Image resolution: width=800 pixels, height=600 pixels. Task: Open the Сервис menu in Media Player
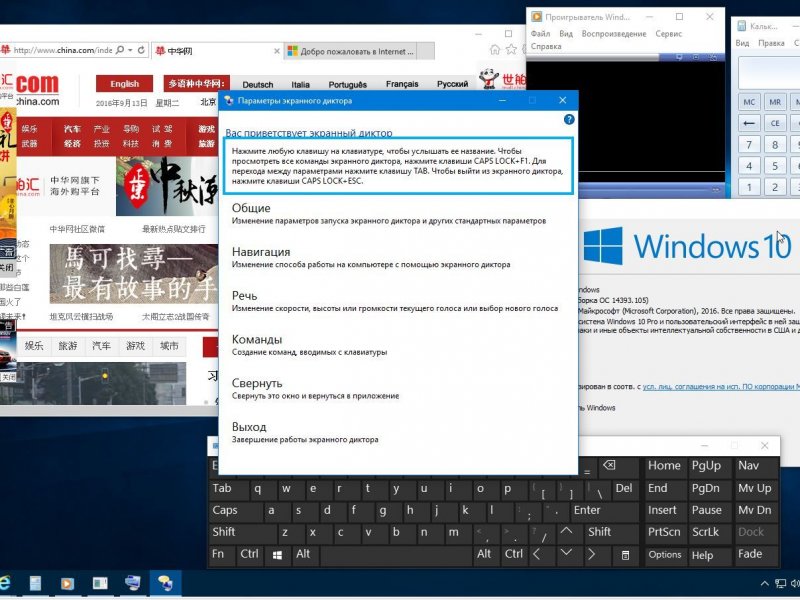click(x=669, y=34)
